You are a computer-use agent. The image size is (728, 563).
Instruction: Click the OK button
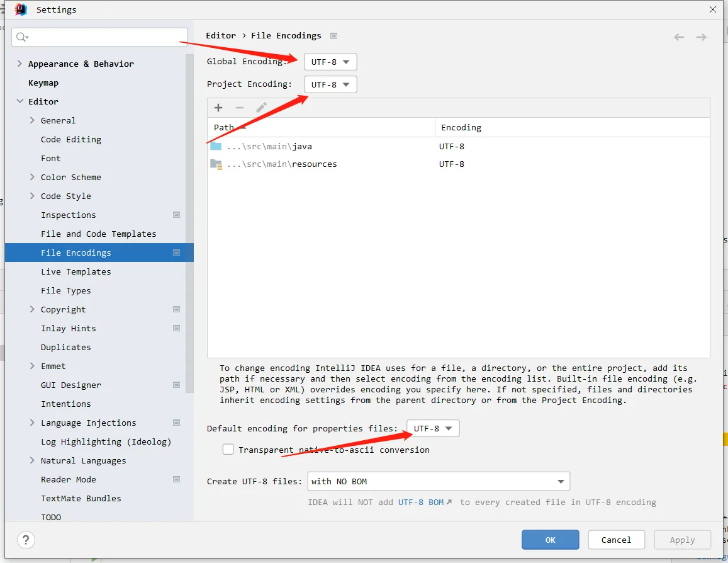point(550,540)
